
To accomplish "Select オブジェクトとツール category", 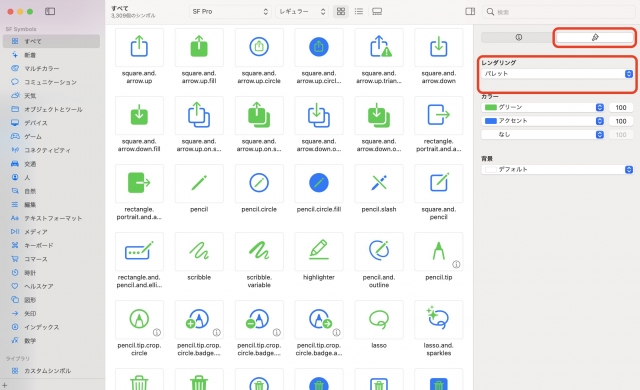I will click(x=51, y=109).
